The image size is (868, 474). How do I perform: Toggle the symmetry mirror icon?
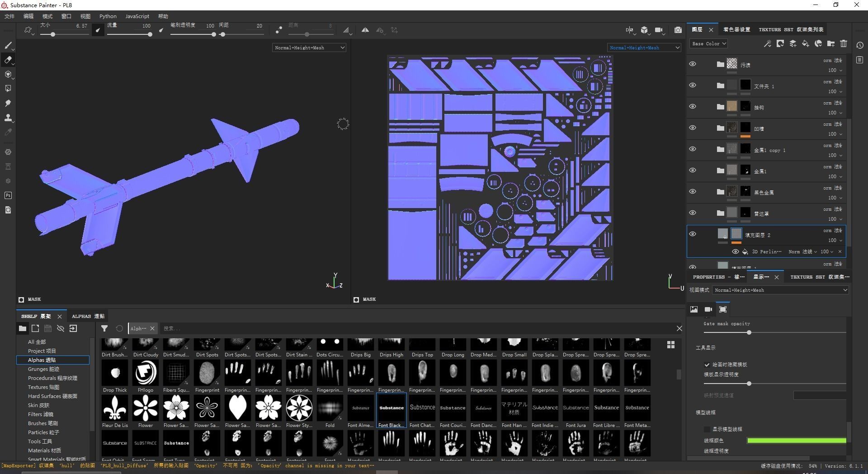[365, 30]
